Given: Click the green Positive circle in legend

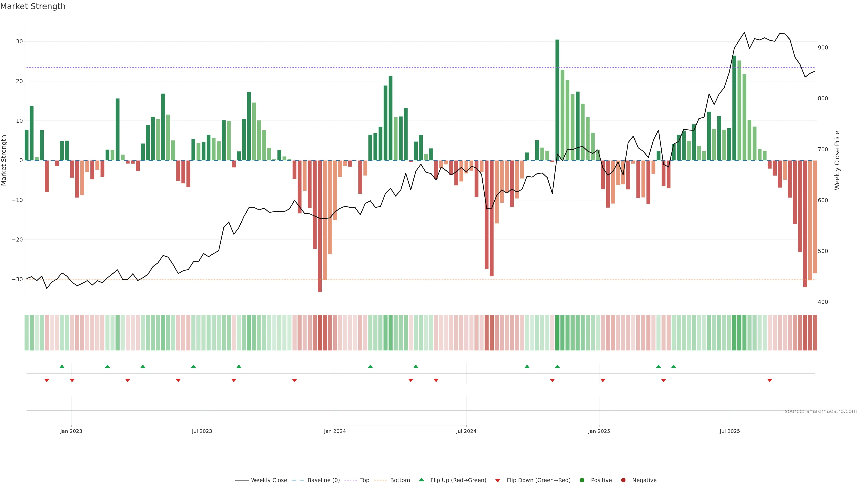Looking at the screenshot, I should coord(582,480).
